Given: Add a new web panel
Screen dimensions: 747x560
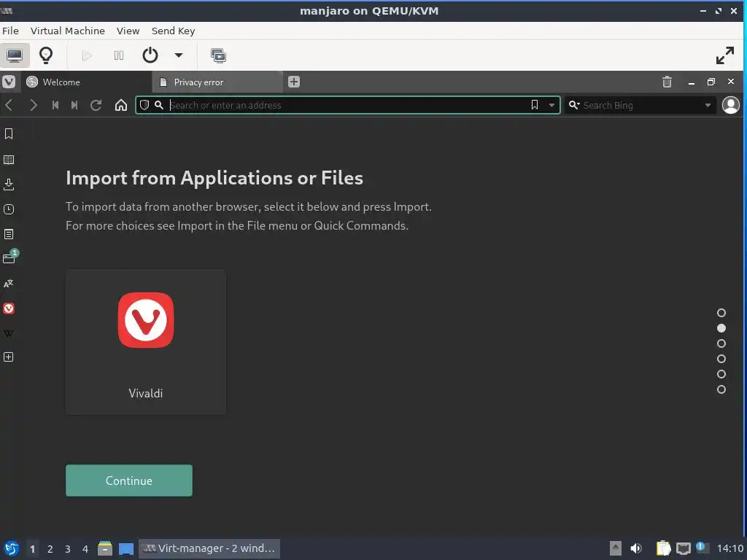Looking at the screenshot, I should coord(9,357).
